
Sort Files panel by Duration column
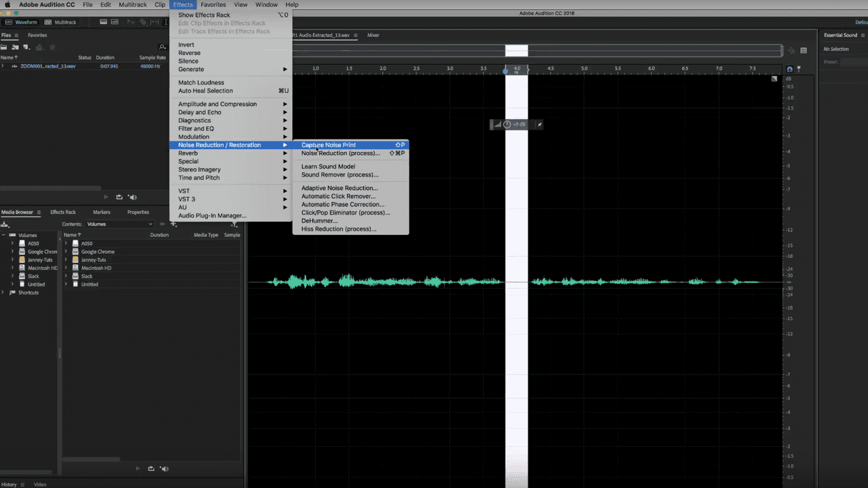click(105, 57)
